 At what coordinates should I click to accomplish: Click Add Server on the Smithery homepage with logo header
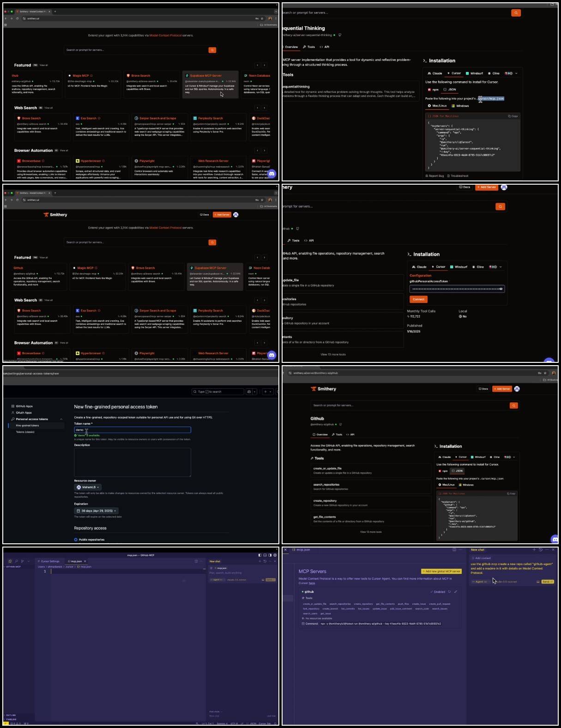(x=222, y=215)
